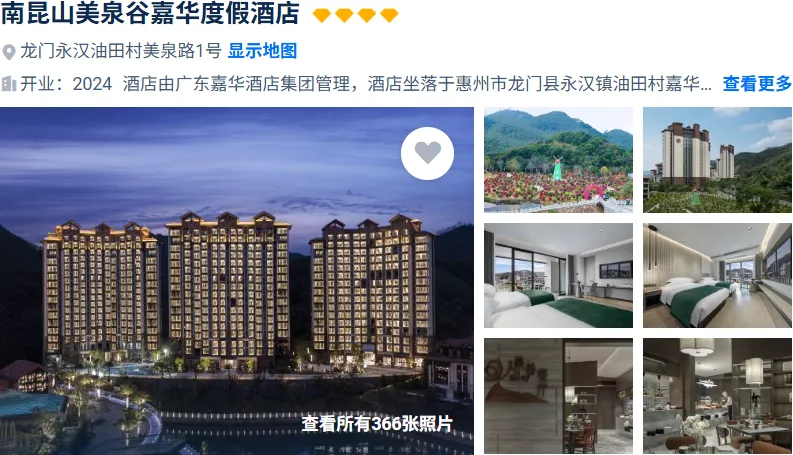
Task: Open the restaurant entrance logo photo
Action: 558,396
